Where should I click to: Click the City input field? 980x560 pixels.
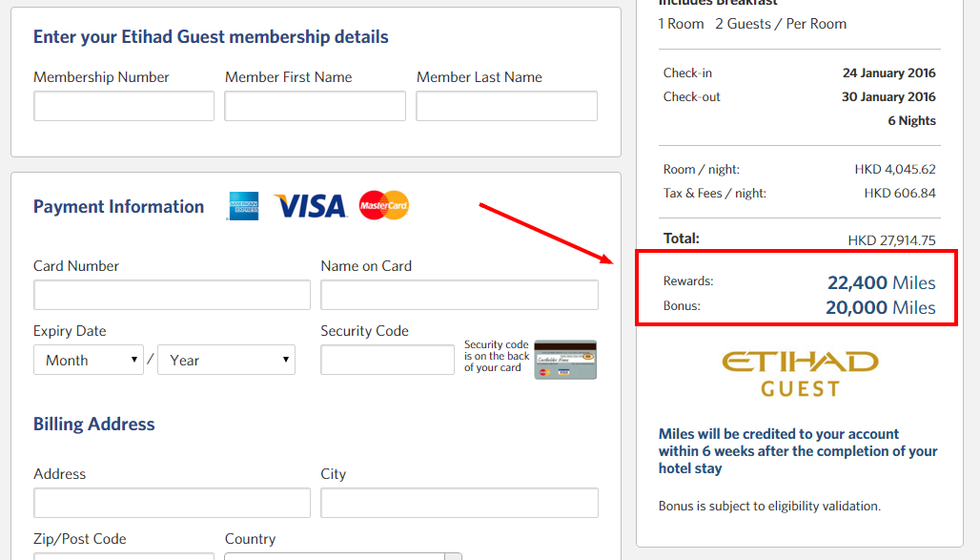459,503
